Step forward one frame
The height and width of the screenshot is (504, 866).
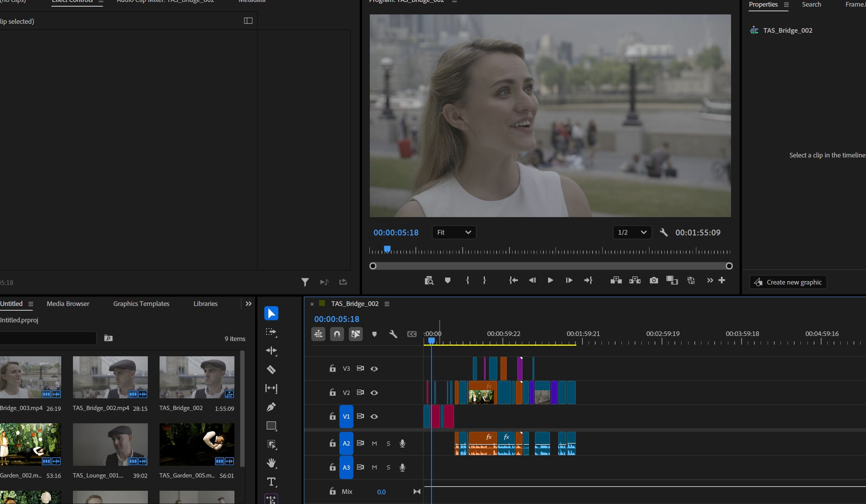point(569,280)
